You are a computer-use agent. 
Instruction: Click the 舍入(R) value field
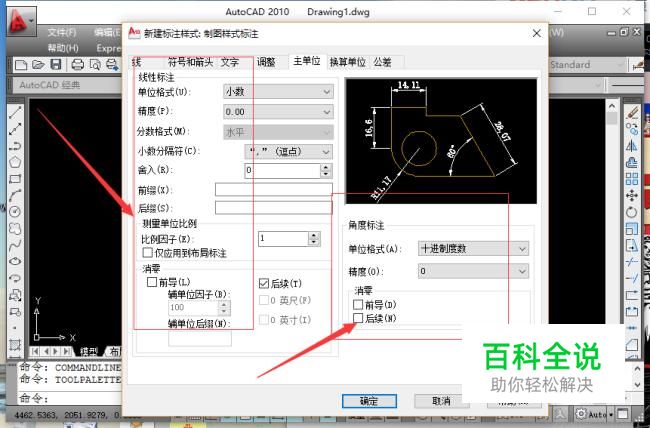(x=283, y=170)
